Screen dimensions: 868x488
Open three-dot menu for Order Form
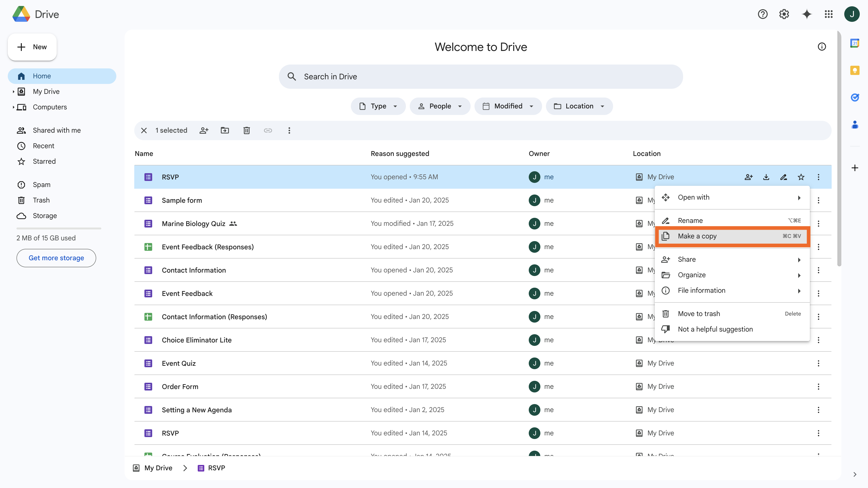click(819, 386)
